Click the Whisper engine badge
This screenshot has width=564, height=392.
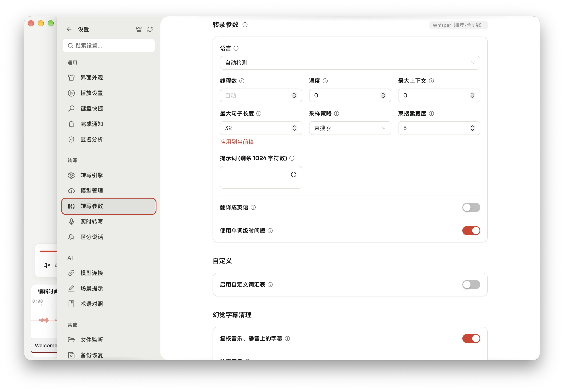point(458,25)
